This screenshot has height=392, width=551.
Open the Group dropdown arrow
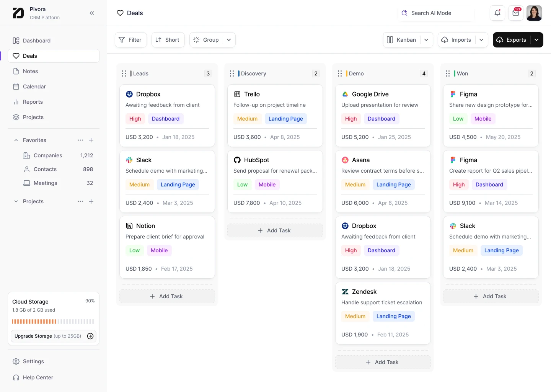(229, 40)
